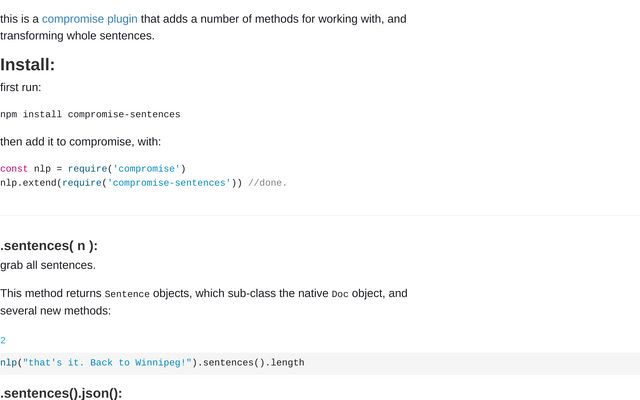Viewport: 640px width, 400px height.
Task: Click the 'compromise-sentences' string in nlp.extend
Action: coord(169,183)
